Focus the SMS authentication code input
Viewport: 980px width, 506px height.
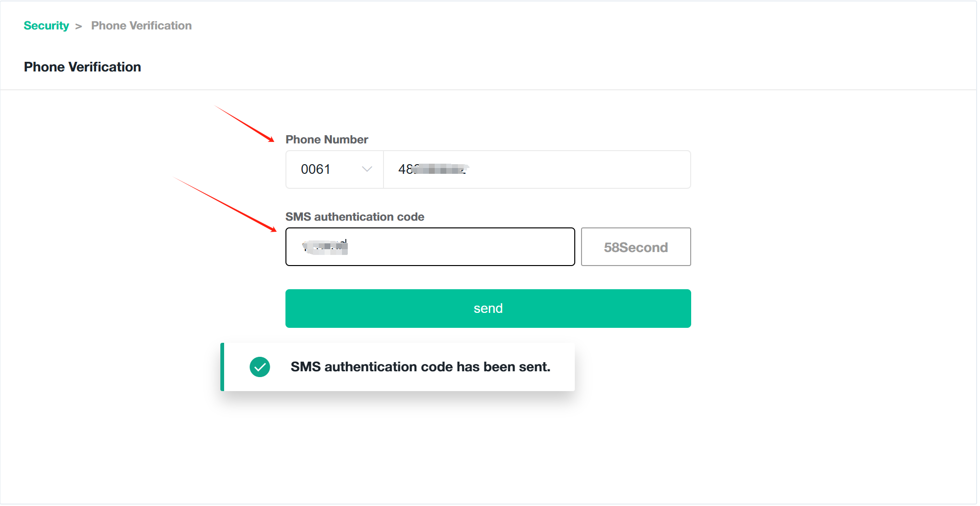pyautogui.click(x=430, y=247)
